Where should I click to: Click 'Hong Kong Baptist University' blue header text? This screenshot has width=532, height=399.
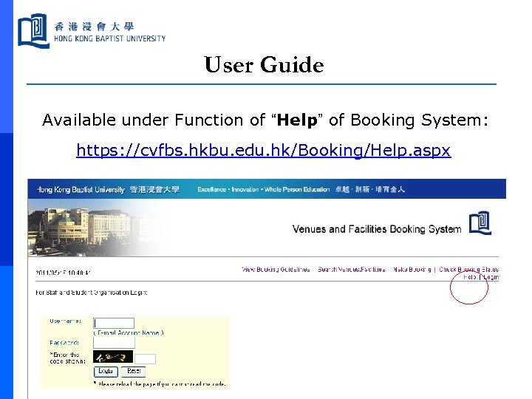81,189
